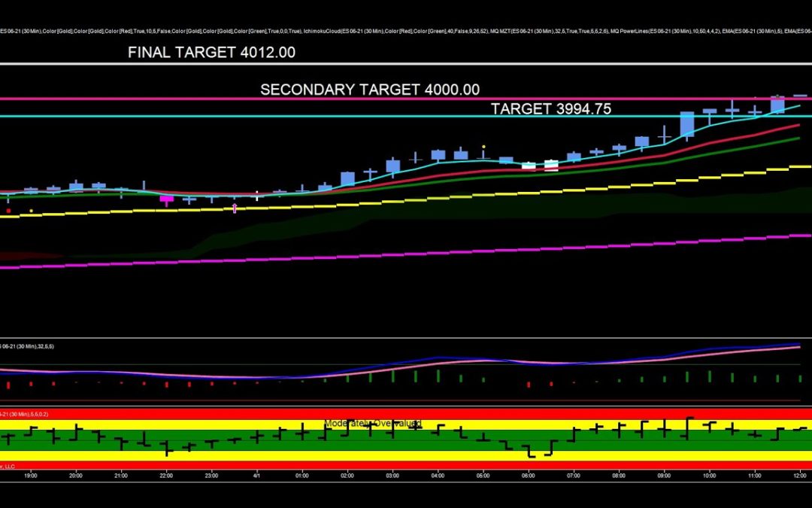Click the 03:00 time axis label
This screenshot has width=812, height=508.
click(392, 476)
